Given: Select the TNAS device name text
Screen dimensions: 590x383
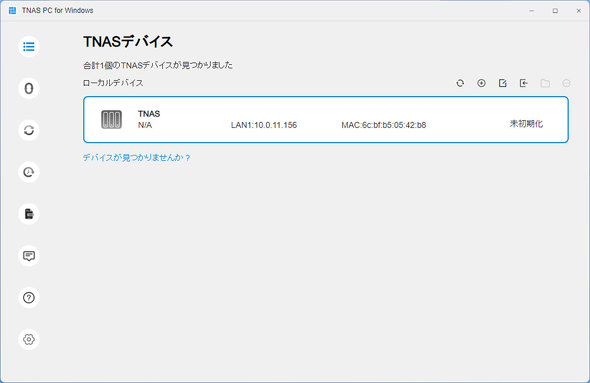Looking at the screenshot, I should pos(149,114).
